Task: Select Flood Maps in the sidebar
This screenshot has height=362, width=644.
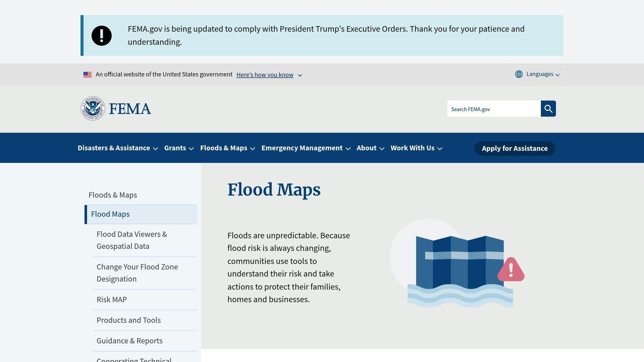Action: pyautogui.click(x=110, y=214)
